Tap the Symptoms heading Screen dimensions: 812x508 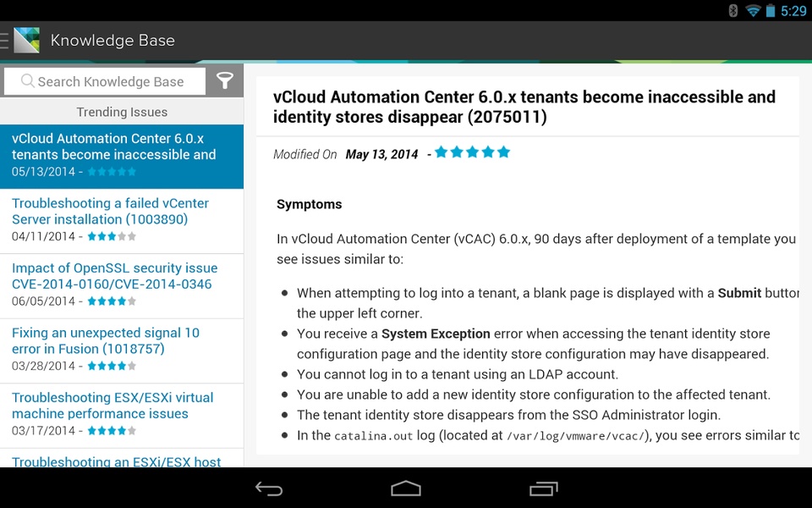pos(310,204)
